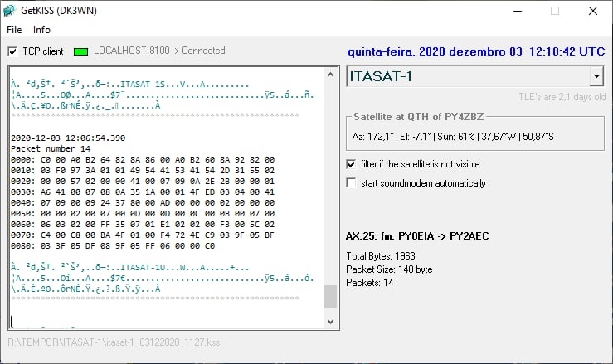Image resolution: width=613 pixels, height=364 pixels.
Task: Click hex row starting with 0040:
Action: click(143, 203)
